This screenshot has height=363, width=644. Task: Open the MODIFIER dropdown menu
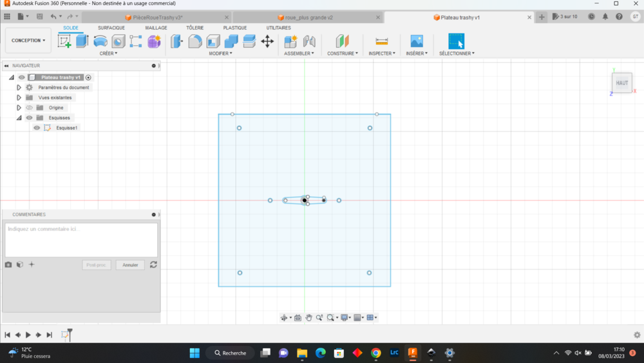220,54
